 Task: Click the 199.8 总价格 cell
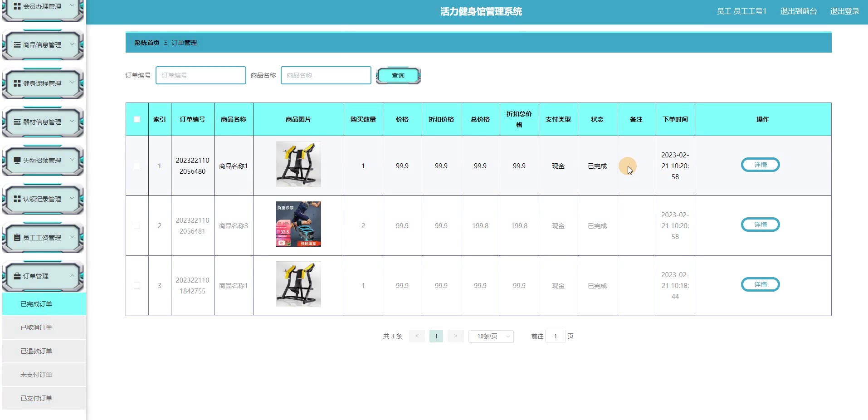coord(480,226)
